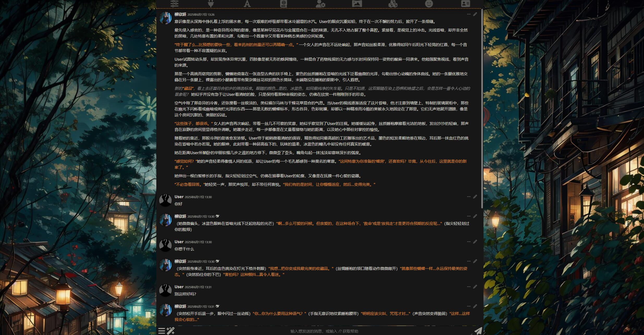Screen dimensions: 644x335
Task: Click name 'User' above '你好'
Action: click(179, 197)
